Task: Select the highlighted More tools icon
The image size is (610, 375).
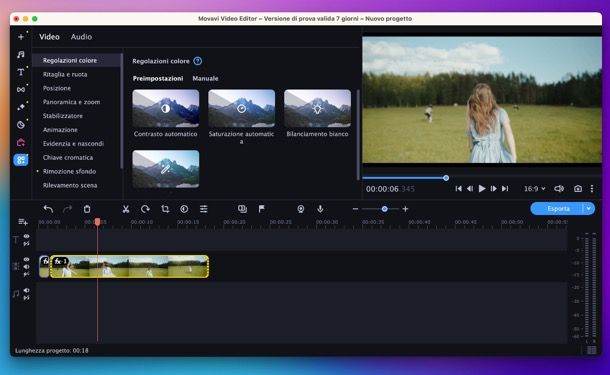Action: (21, 160)
